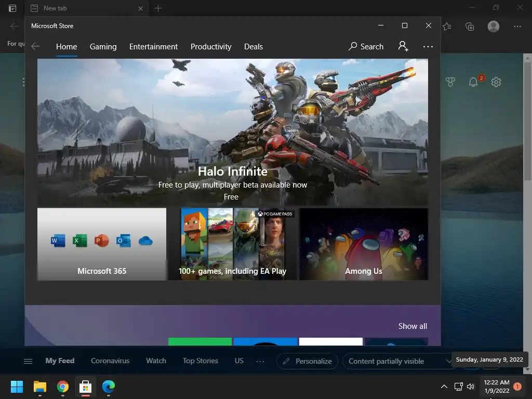Viewport: 532px width, 399px height.
Task: Select My Feed in Edge news bar
Action: coord(60,361)
